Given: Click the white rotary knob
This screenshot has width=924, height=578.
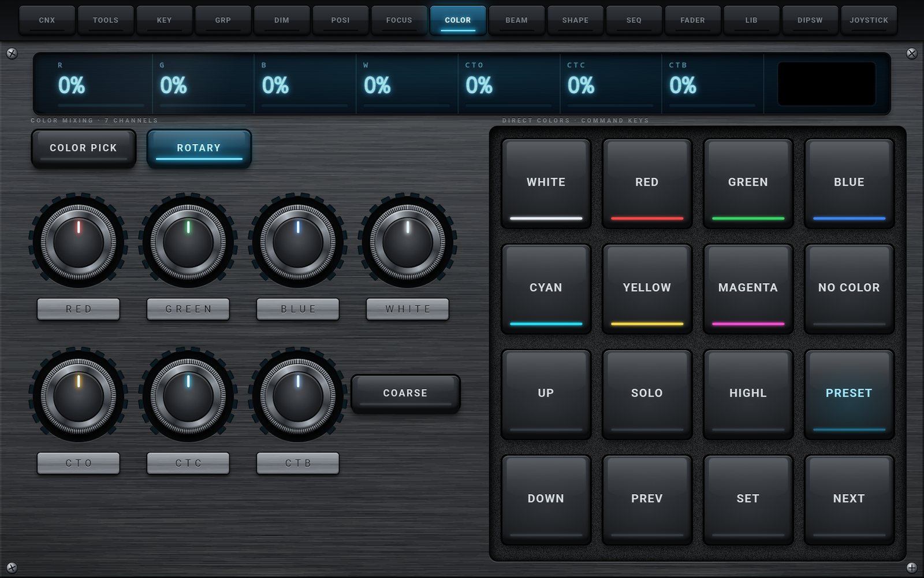Looking at the screenshot, I should [408, 242].
